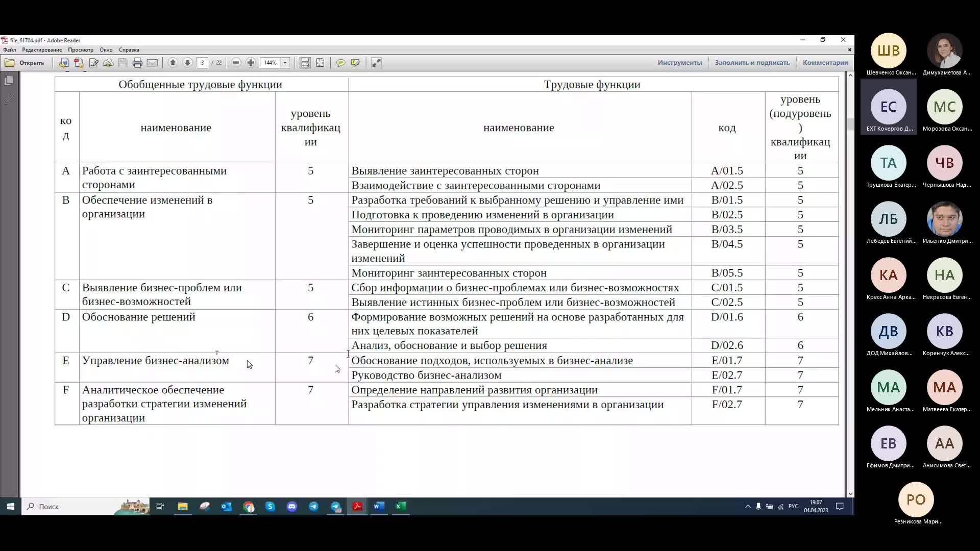Click the fit one full page icon
The width and height of the screenshot is (980, 551).
[x=320, y=63]
